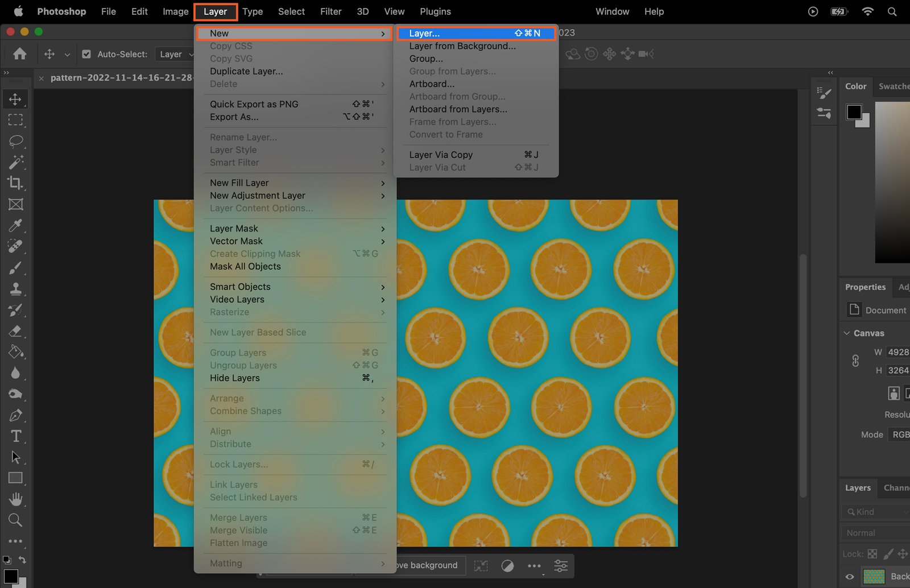Select the Hand tool
The height and width of the screenshot is (588, 910).
tap(15, 499)
